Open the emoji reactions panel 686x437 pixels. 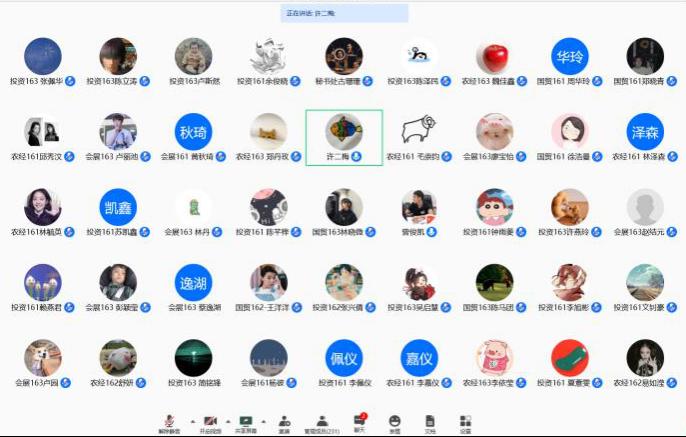pyautogui.click(x=395, y=421)
